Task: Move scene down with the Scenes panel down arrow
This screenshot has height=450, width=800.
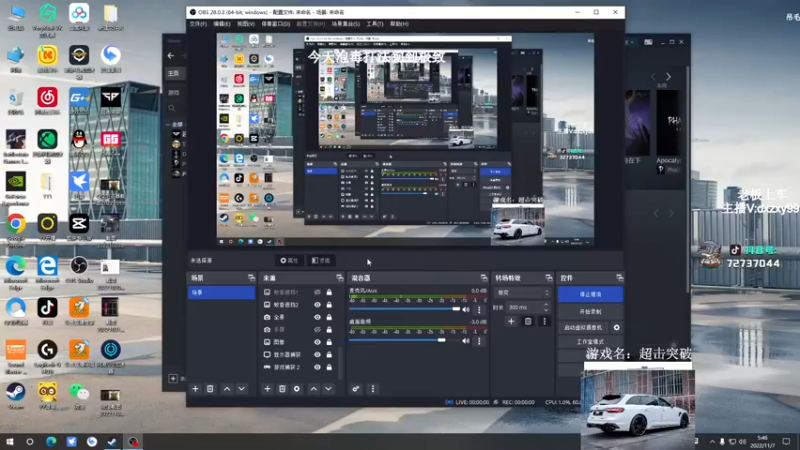Action: click(242, 389)
